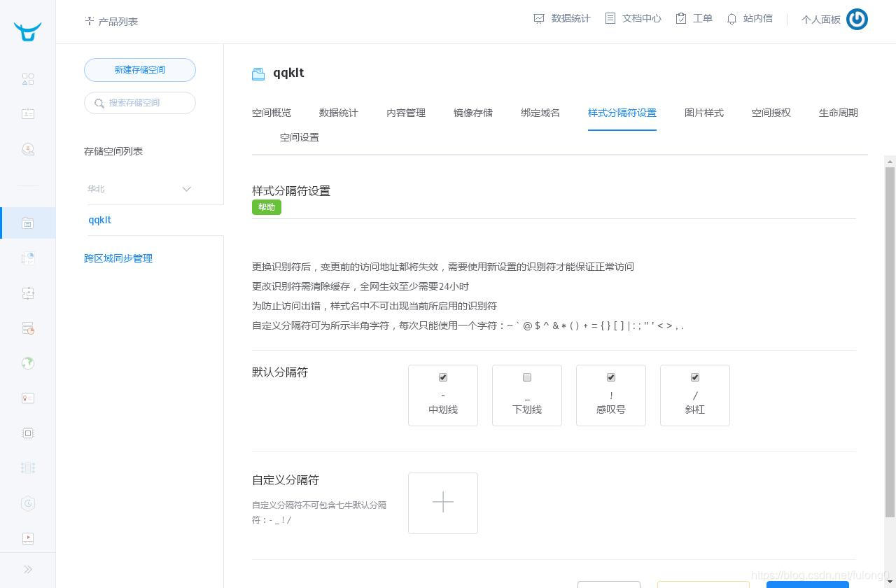Open the billing coin icon in sidebar
The height and width of the screenshot is (588, 896).
28,149
